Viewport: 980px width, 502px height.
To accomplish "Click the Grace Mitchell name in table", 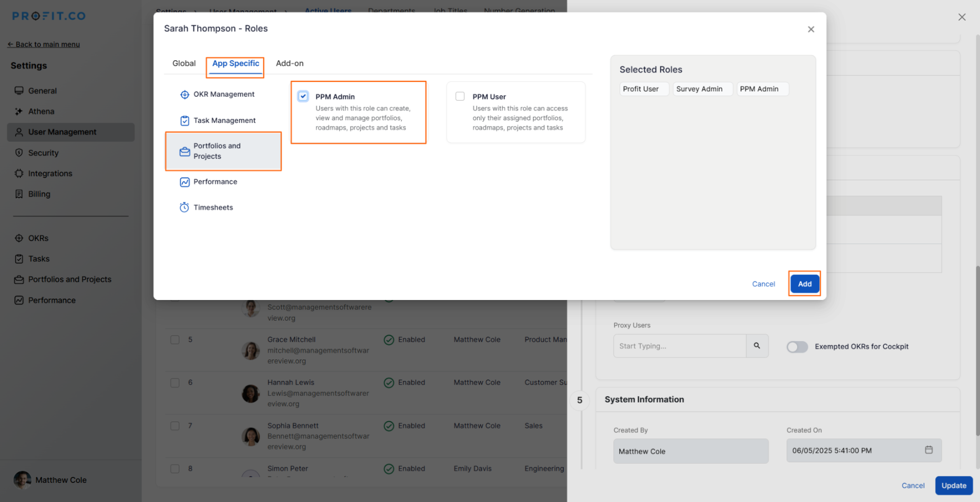I will pos(291,340).
